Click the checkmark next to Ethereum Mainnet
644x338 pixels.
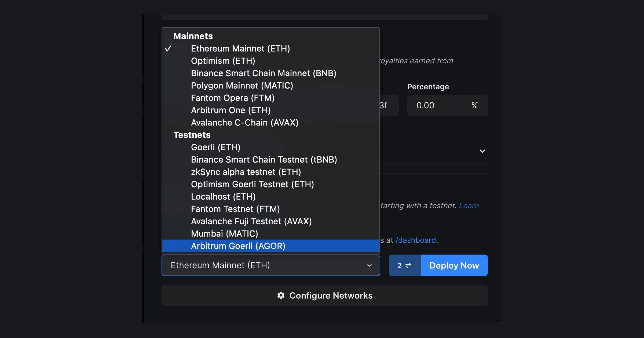(x=169, y=49)
